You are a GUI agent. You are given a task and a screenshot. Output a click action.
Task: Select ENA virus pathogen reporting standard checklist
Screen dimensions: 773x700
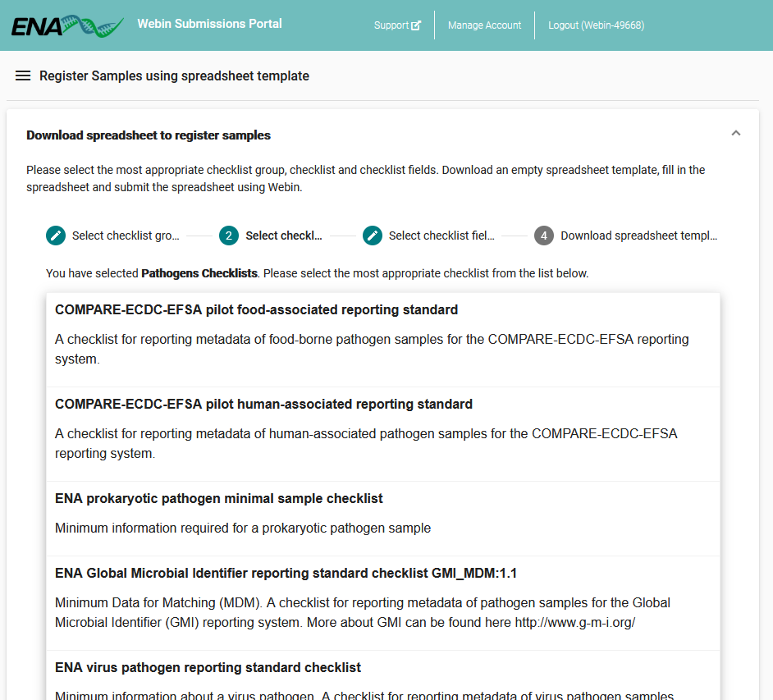tap(383, 675)
